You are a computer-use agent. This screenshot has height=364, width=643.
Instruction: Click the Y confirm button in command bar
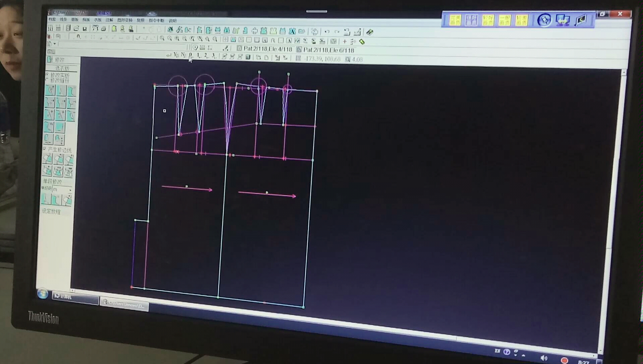[x=176, y=55]
